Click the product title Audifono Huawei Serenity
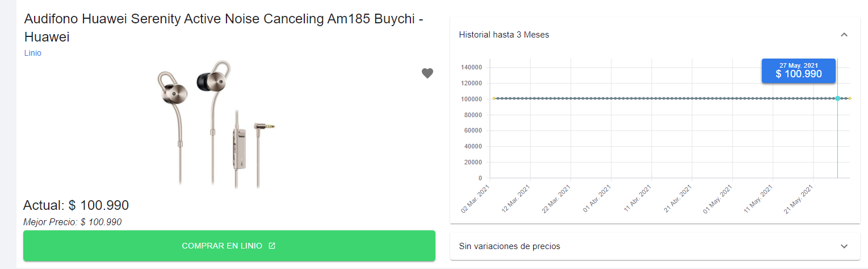The image size is (868, 269). (225, 27)
